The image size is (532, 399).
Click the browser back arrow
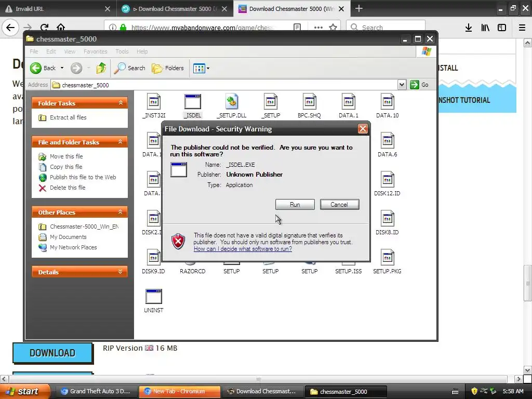pyautogui.click(x=10, y=27)
